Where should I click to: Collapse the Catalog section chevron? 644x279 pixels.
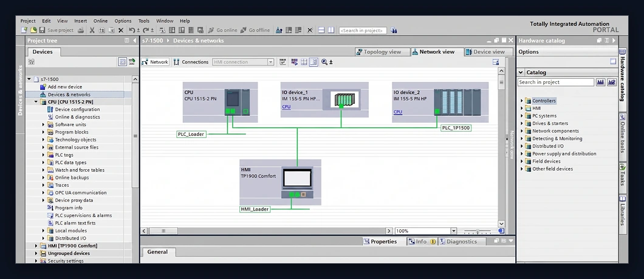pyautogui.click(x=521, y=73)
